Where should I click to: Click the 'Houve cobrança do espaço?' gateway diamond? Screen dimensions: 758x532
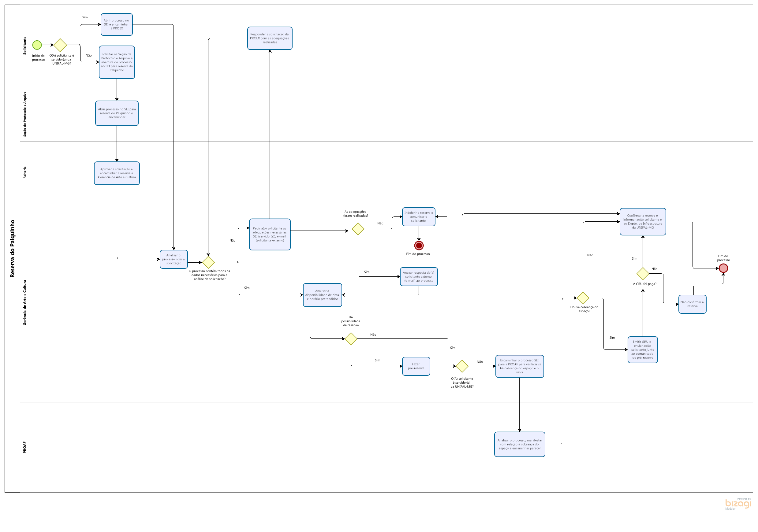583,298
